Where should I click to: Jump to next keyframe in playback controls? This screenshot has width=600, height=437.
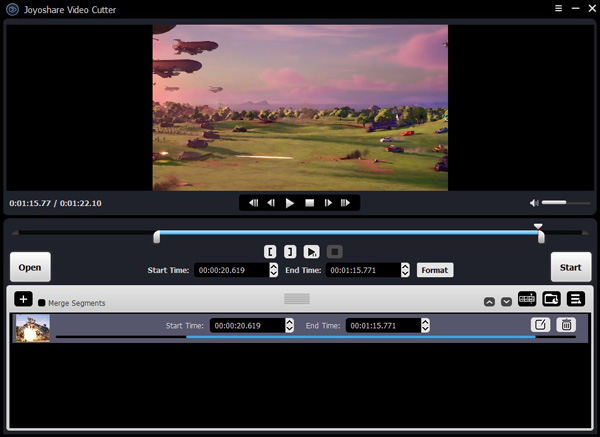[x=345, y=203]
